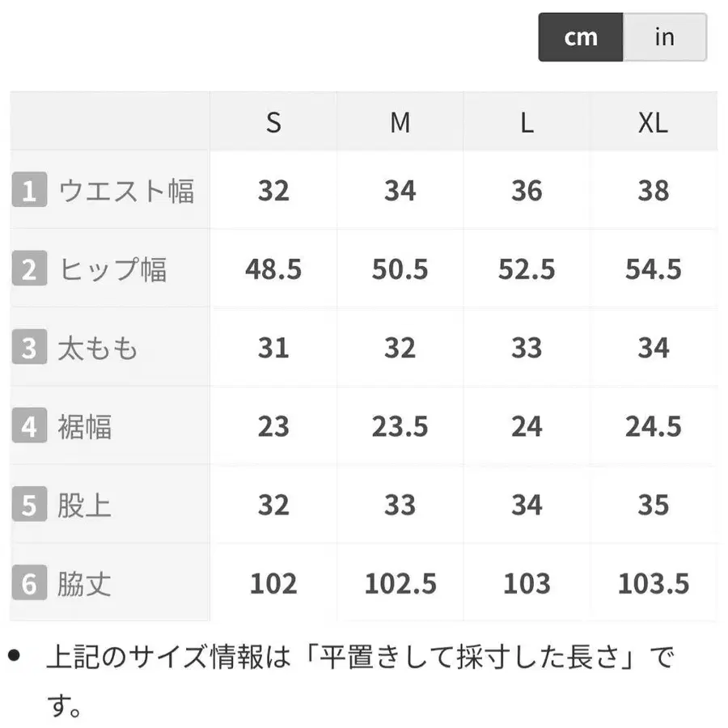Open the L column by clicking its header
The image size is (728, 728).
click(527, 122)
